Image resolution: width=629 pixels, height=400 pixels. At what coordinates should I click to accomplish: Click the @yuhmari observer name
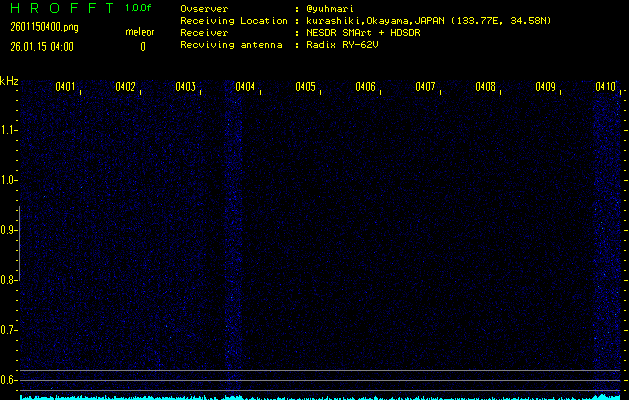(x=330, y=8)
